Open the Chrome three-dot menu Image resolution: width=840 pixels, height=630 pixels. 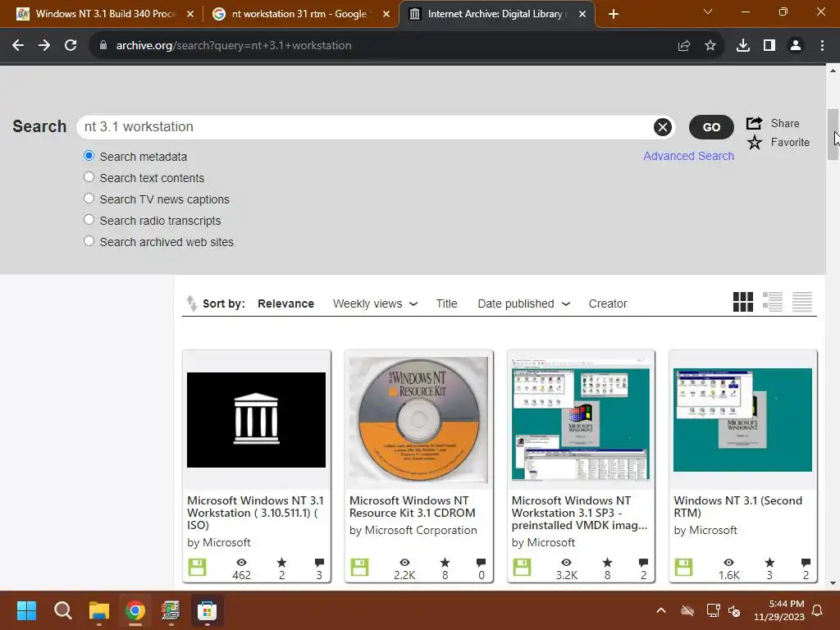822,46
